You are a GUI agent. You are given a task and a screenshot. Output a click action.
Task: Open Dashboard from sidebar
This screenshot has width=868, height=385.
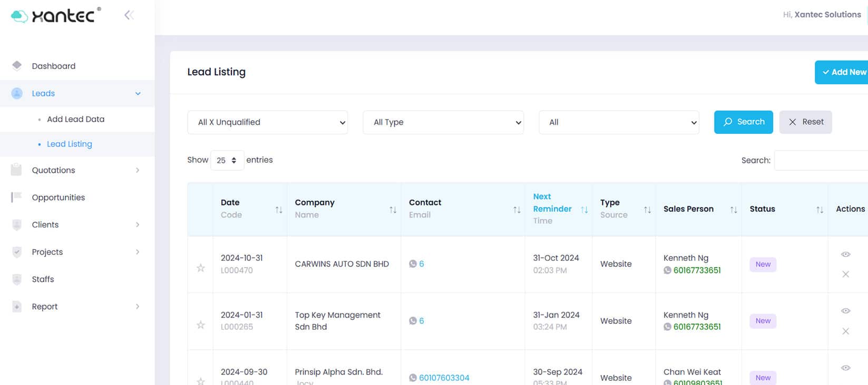click(54, 66)
